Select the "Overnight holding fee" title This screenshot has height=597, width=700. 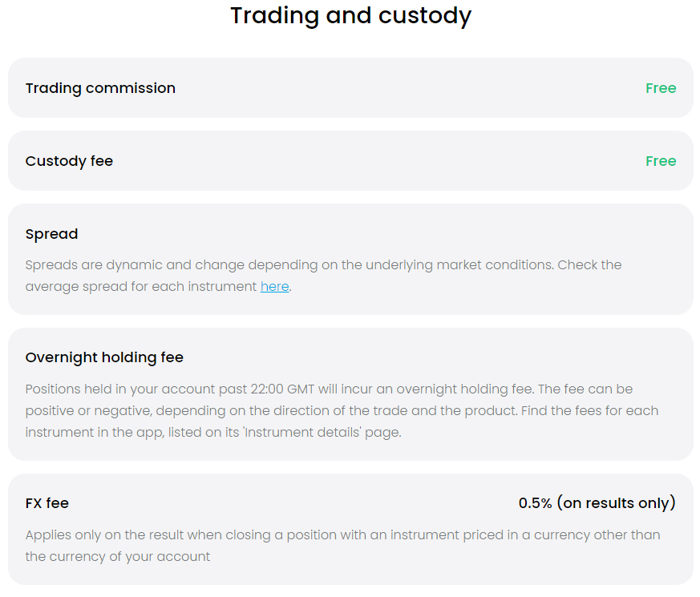104,357
